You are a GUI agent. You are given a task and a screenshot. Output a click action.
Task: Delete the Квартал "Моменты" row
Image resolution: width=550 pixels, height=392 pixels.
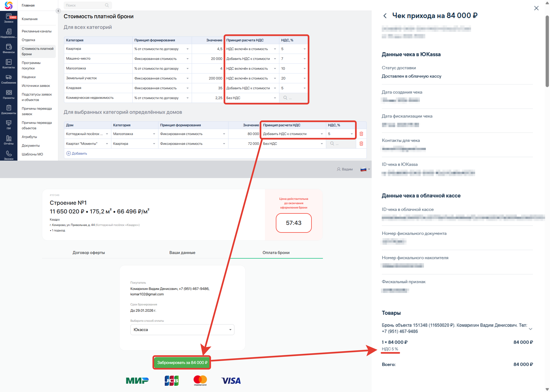(x=361, y=144)
